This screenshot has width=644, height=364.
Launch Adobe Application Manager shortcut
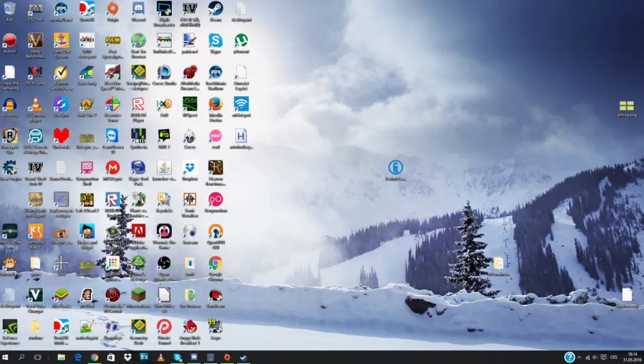pyautogui.click(x=138, y=237)
